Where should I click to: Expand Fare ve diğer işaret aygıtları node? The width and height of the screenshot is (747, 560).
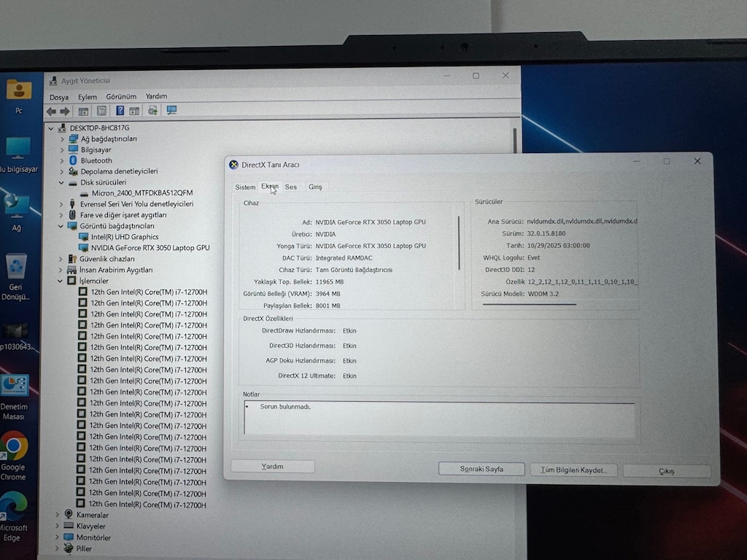(61, 215)
